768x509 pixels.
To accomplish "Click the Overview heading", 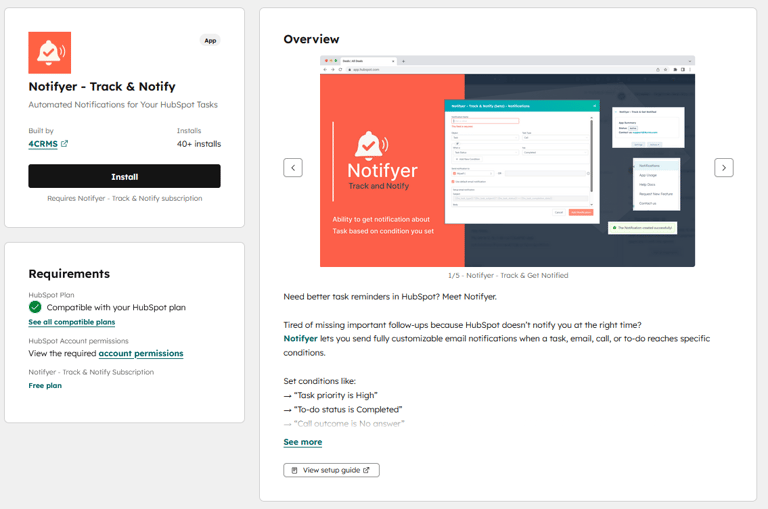I will click(311, 39).
